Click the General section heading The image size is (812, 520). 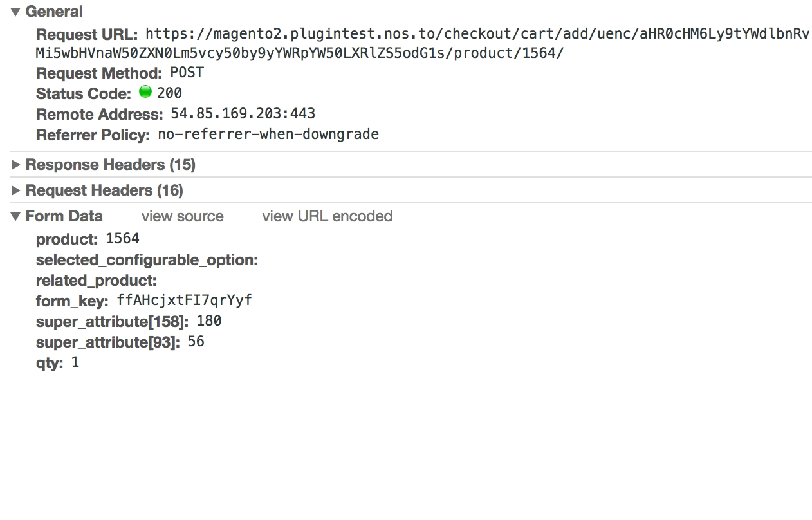click(x=54, y=12)
